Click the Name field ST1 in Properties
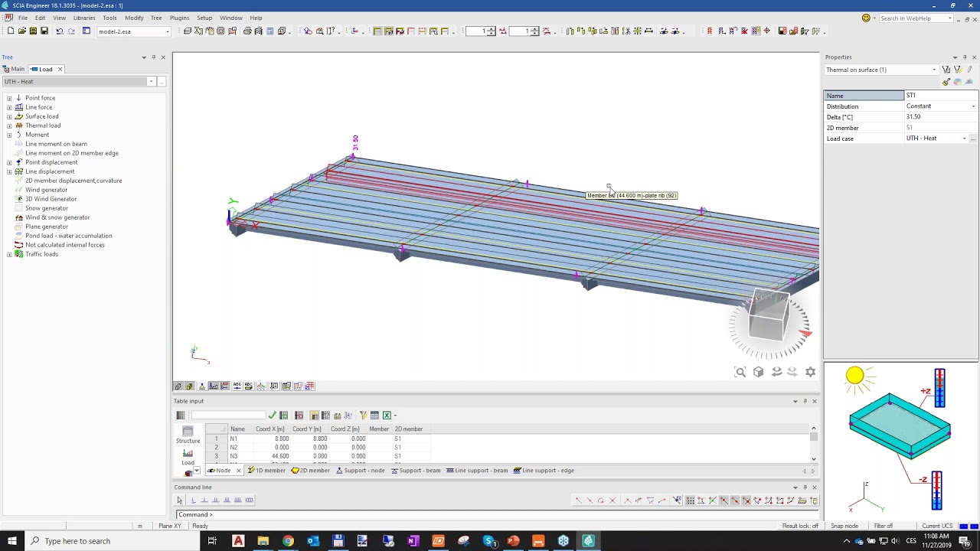Screen dimensions: 980x551 (x=941, y=96)
